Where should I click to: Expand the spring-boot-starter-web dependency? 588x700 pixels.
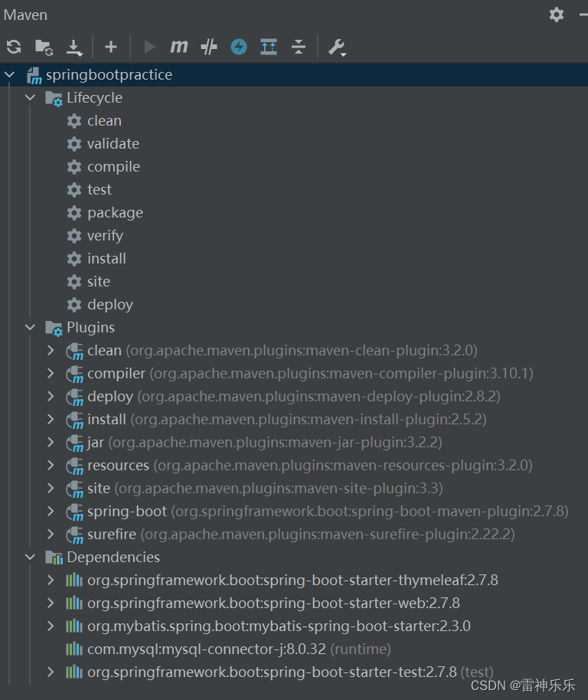50,603
